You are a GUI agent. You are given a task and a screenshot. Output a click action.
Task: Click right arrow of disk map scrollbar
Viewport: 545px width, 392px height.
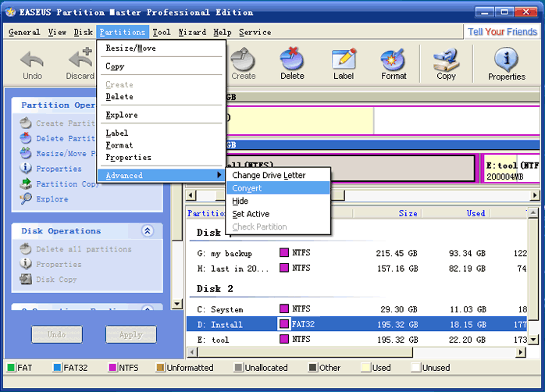(535, 195)
